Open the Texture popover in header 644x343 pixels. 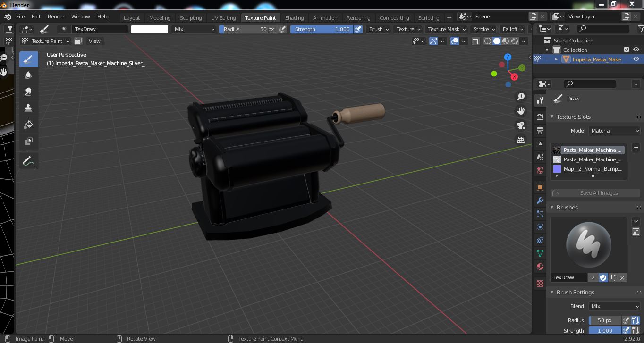[x=408, y=29]
